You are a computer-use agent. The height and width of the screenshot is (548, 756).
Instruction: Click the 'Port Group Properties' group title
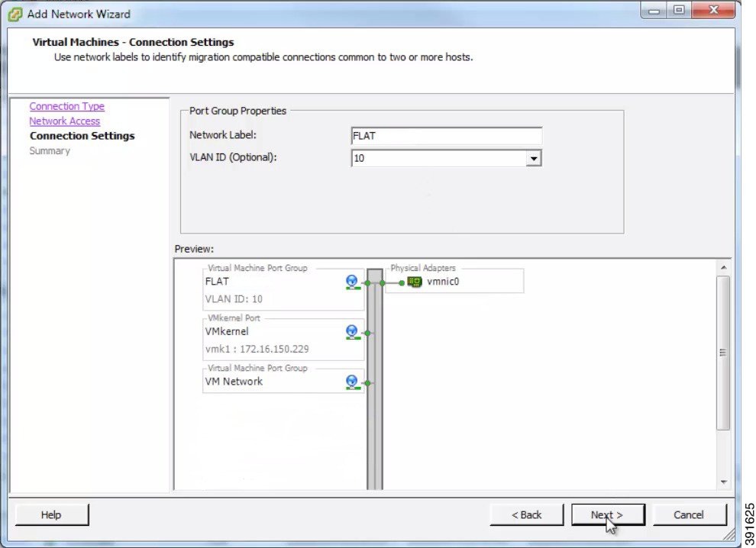[x=237, y=111]
